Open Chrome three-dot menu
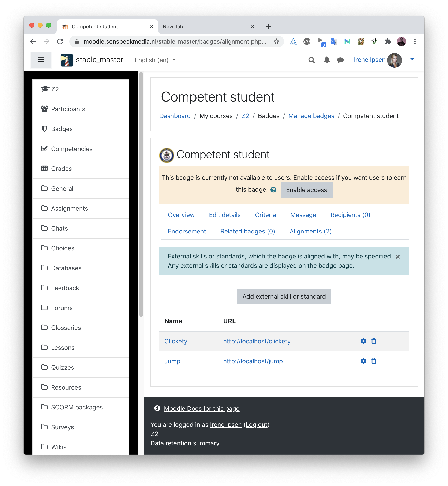The height and width of the screenshot is (486, 448). [x=415, y=41]
